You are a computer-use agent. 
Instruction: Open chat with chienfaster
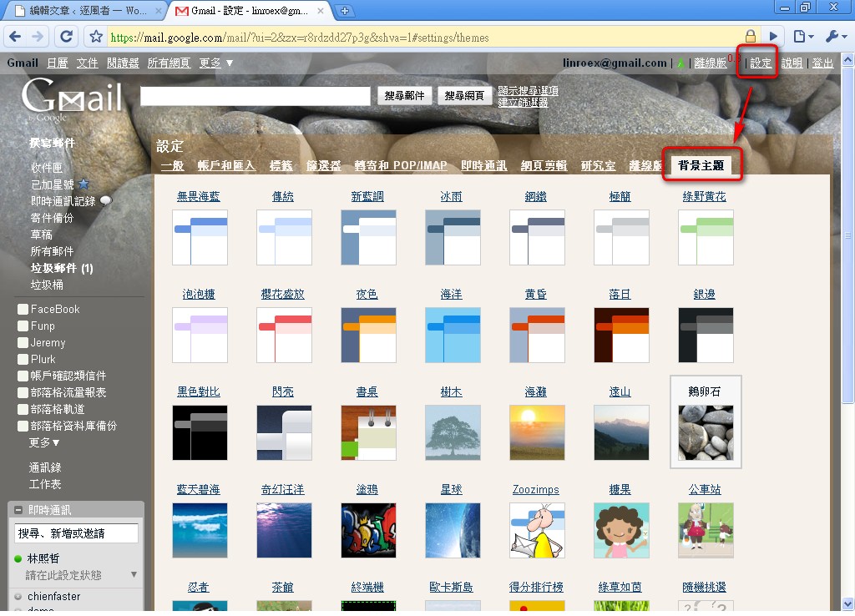point(54,596)
